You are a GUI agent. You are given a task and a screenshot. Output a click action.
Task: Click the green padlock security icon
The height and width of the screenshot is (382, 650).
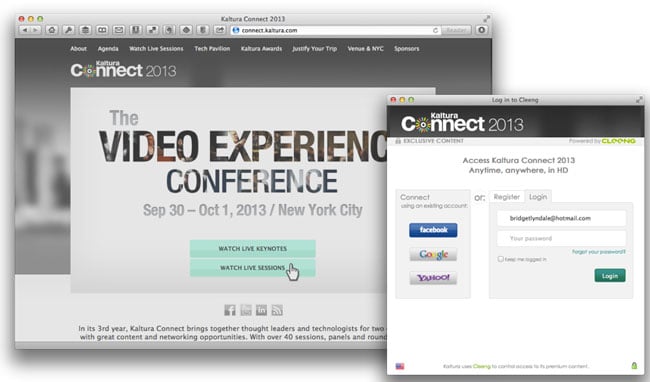[634, 365]
